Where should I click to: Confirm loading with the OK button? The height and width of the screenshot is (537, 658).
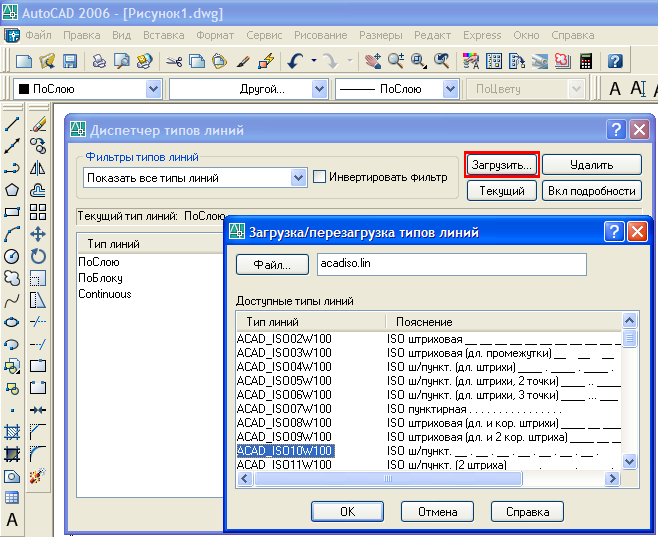point(347,511)
